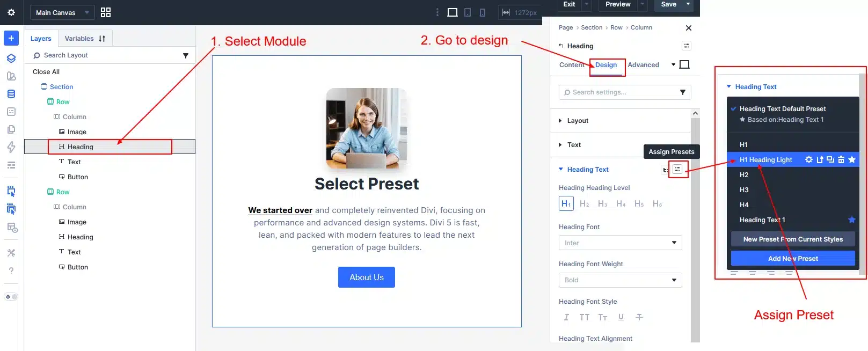Open the builder settings gear icon
868x351 pixels.
pos(11,12)
